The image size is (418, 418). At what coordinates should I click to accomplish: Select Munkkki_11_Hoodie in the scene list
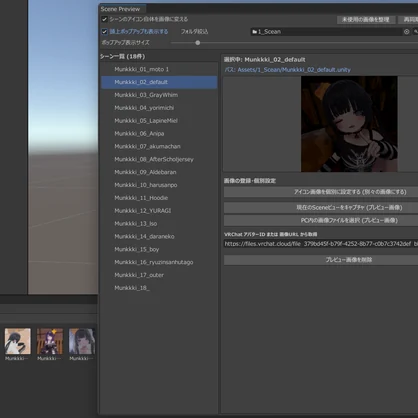point(159,198)
